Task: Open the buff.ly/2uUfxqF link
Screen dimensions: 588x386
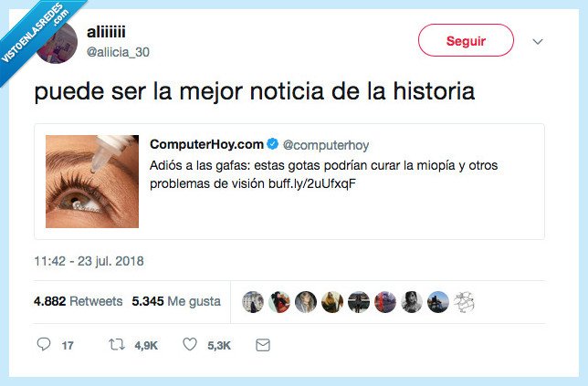Action: click(x=312, y=183)
